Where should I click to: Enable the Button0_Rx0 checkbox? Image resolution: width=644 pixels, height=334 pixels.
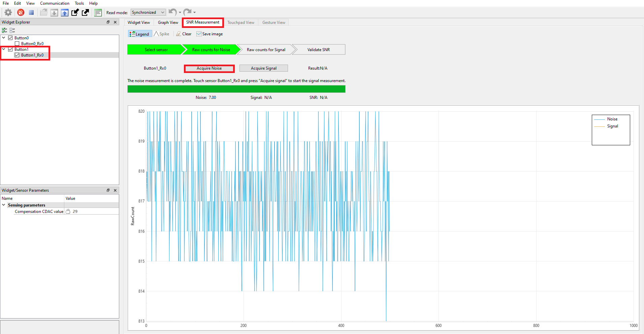(17, 44)
